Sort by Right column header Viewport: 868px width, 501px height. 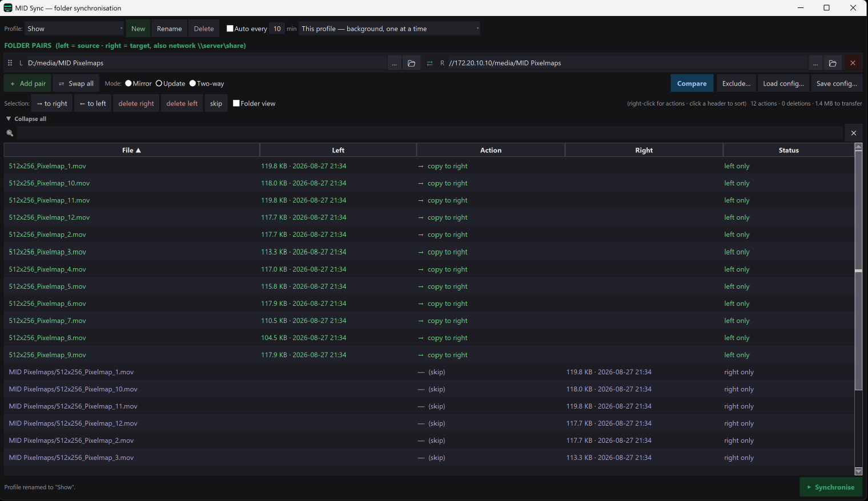point(644,150)
